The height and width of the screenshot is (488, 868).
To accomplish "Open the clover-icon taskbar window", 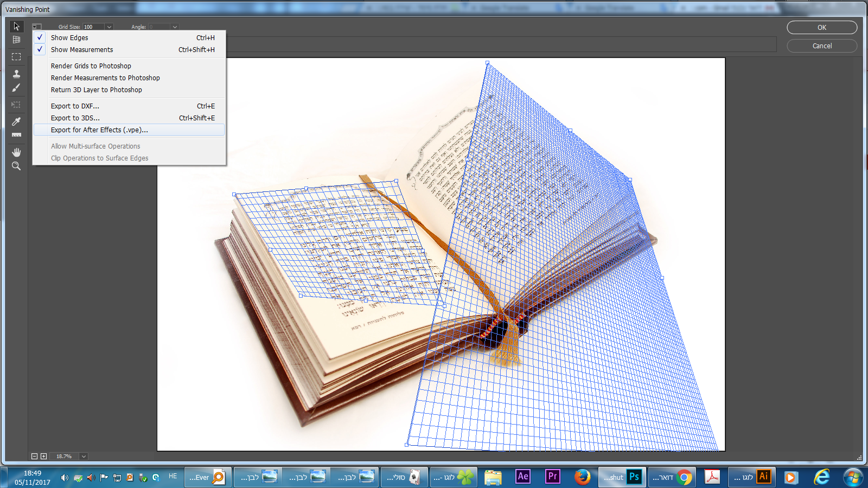I will [x=454, y=477].
